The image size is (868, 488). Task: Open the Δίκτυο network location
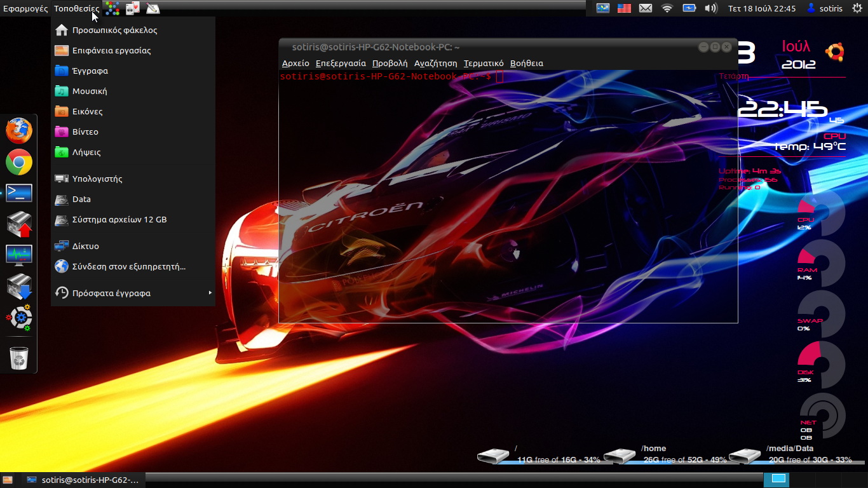(x=133, y=246)
